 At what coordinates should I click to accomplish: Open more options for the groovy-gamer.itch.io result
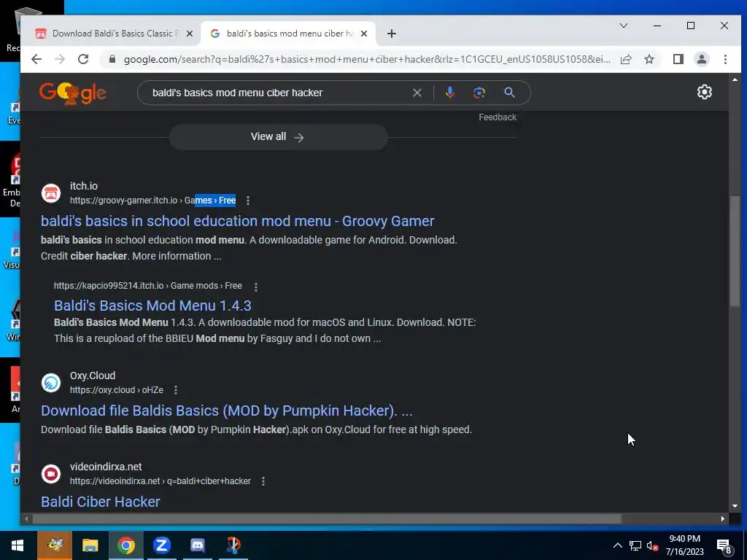tap(248, 201)
